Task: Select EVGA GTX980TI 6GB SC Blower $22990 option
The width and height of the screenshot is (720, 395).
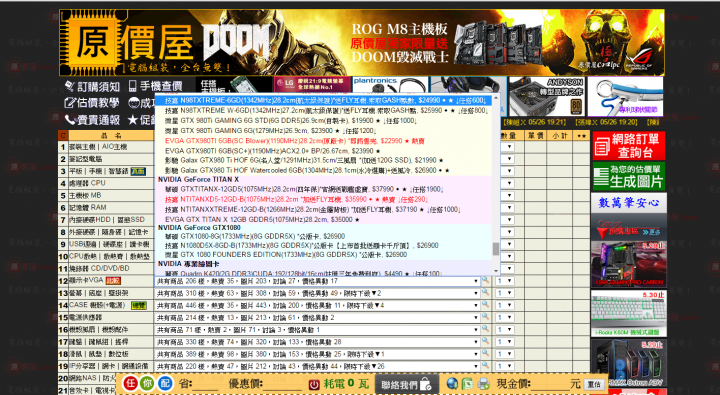Action: click(323, 141)
